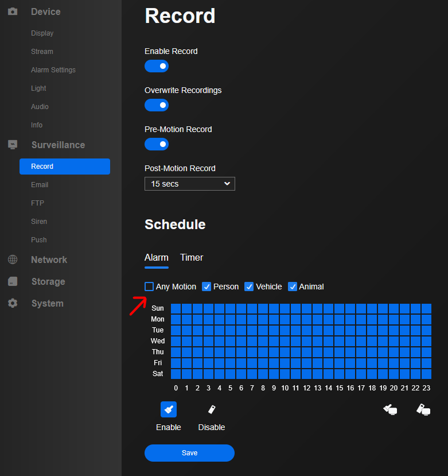Click the eraser-over-monitor icon, far right
This screenshot has width=448, height=476.
click(423, 409)
